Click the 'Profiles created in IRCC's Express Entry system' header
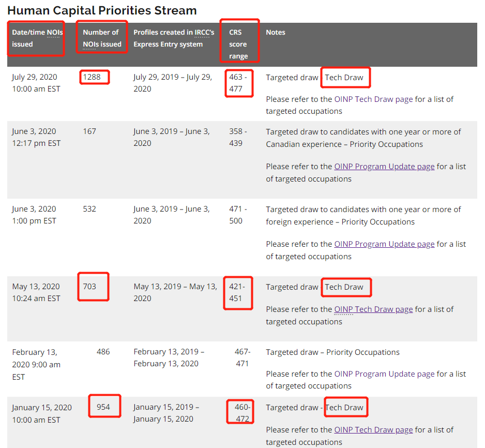 click(174, 38)
